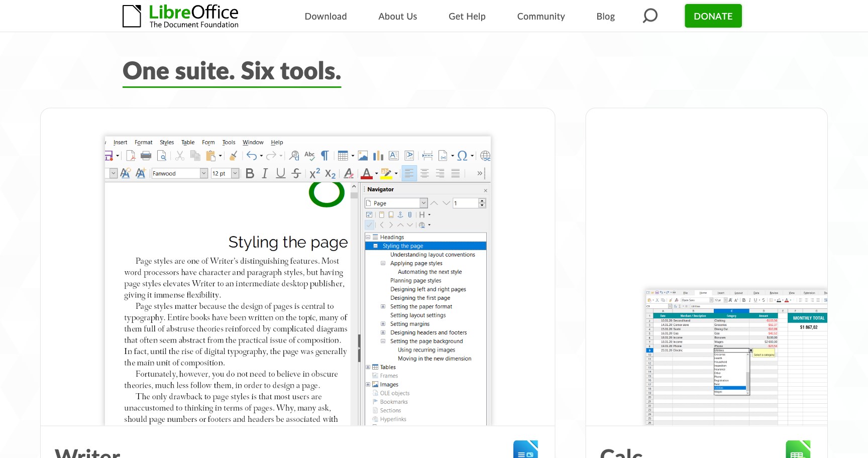Collapse the Headings tree in Navigator
The height and width of the screenshot is (458, 868).
pos(368,237)
